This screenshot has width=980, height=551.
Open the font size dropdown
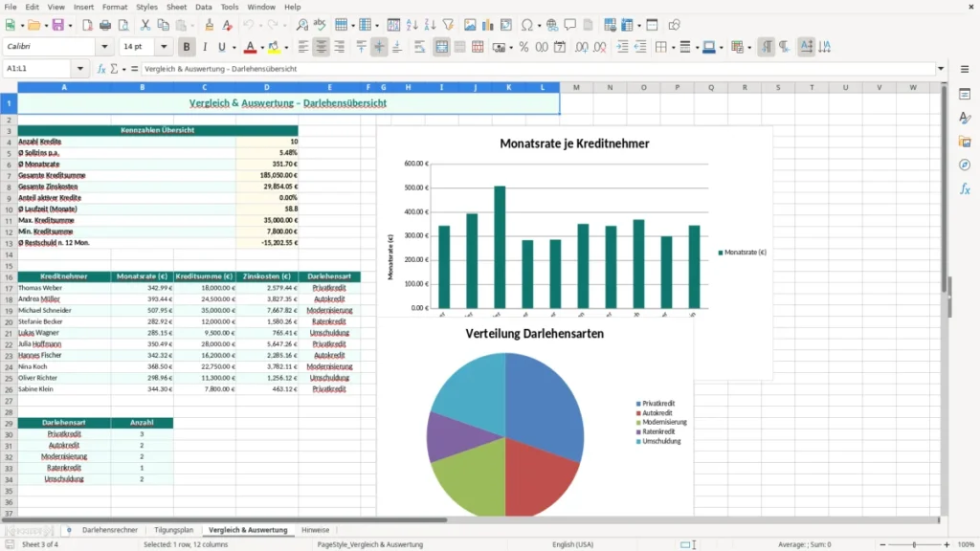point(164,47)
